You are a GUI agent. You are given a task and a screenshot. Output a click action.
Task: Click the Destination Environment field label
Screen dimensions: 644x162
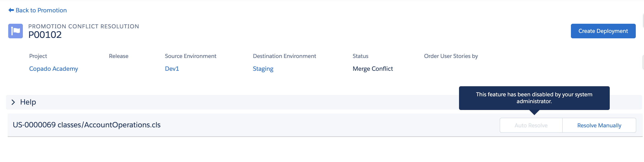pyautogui.click(x=284, y=56)
